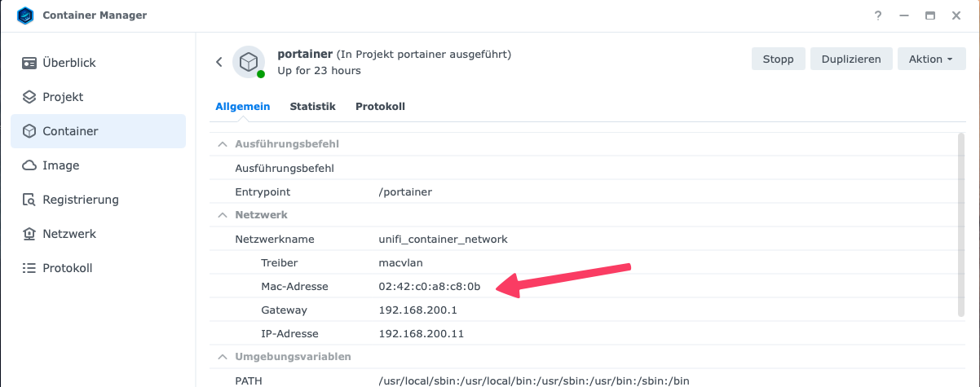Viewport: 980px width, 387px height.
Task: Switch to the Protokoll tab
Action: [380, 107]
